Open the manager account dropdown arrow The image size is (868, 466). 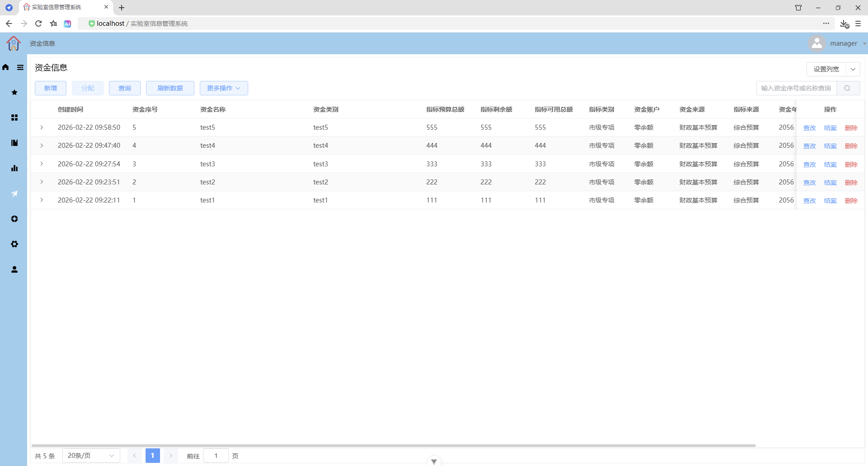(864, 44)
